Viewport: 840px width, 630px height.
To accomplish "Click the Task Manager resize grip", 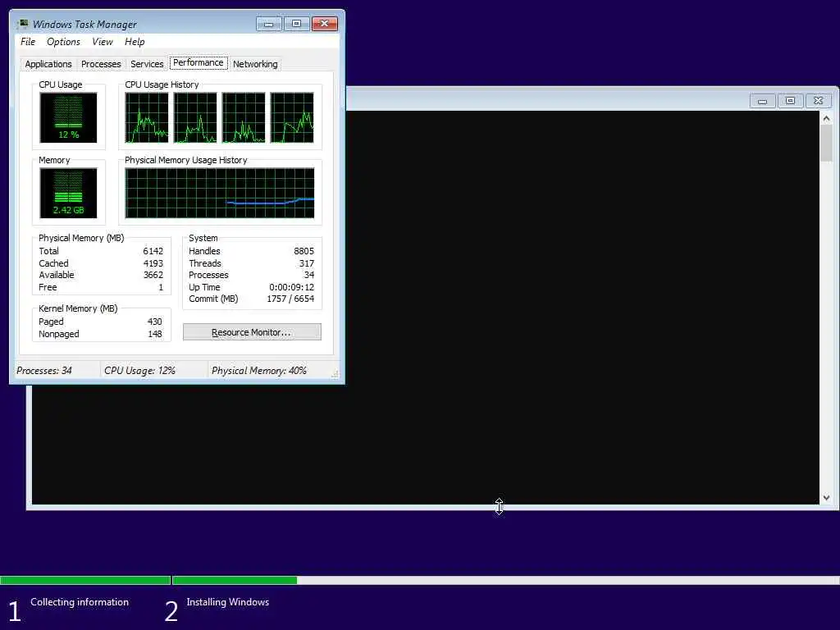I will pyautogui.click(x=336, y=374).
